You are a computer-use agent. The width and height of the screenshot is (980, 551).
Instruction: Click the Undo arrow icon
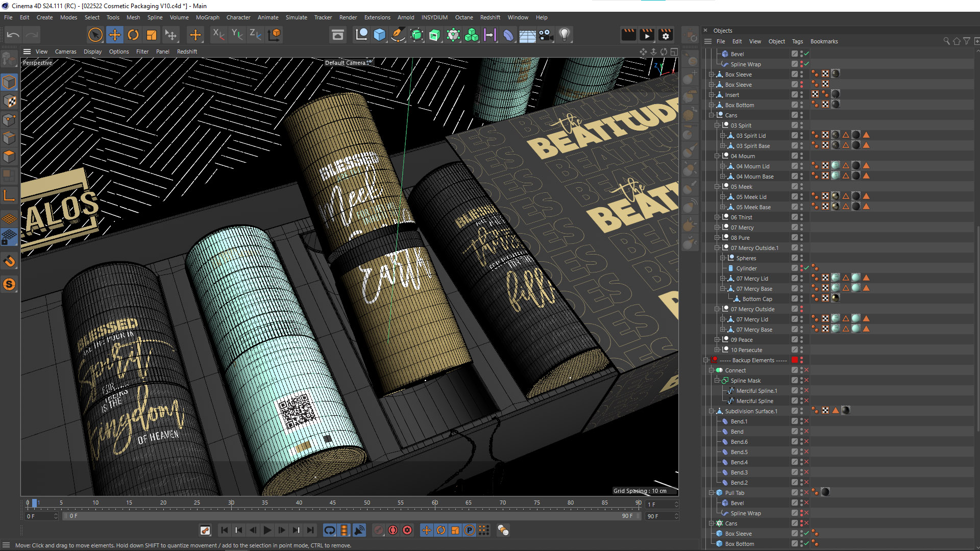click(13, 35)
